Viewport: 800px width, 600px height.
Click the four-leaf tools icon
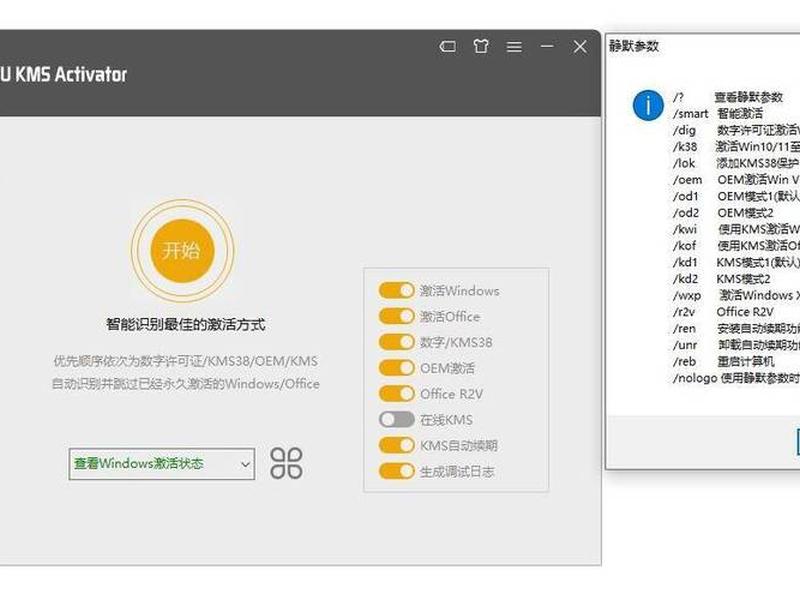click(286, 463)
